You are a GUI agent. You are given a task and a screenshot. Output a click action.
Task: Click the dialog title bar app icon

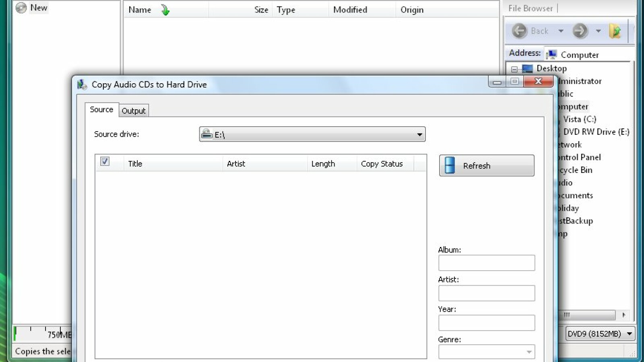click(82, 84)
